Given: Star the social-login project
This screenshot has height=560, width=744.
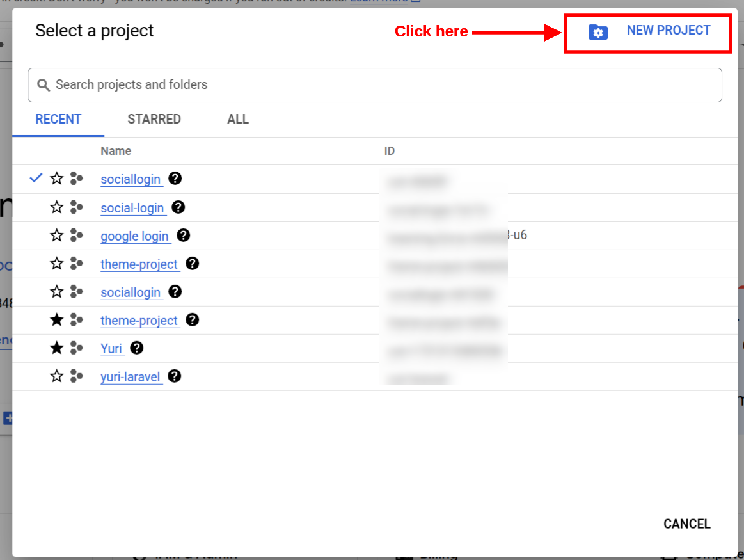Looking at the screenshot, I should tap(57, 207).
